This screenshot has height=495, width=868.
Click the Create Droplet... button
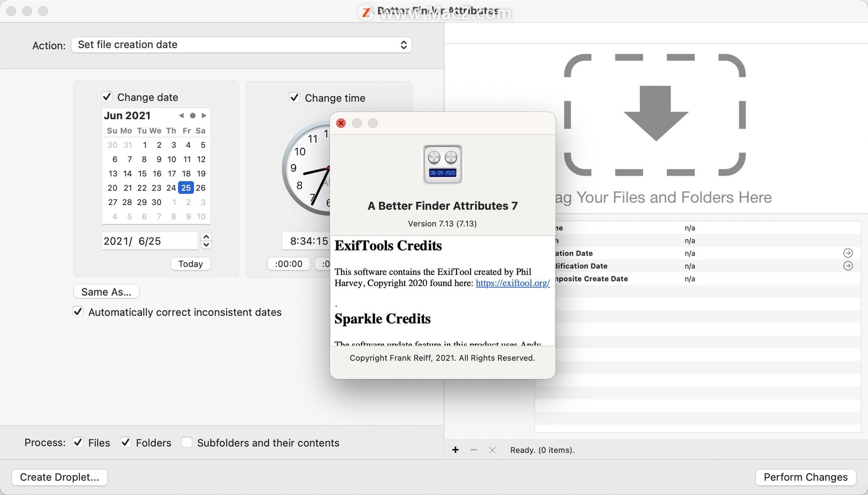pyautogui.click(x=59, y=477)
